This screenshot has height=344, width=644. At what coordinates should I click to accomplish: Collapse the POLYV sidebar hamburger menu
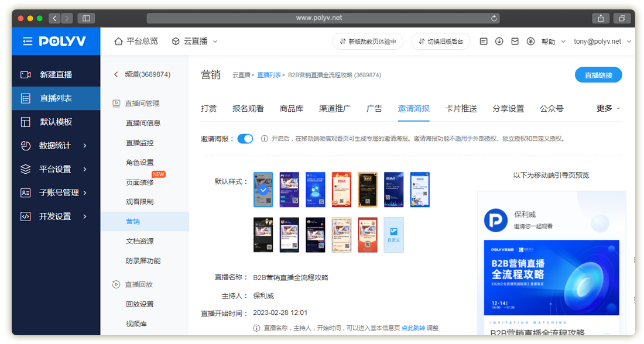[28, 42]
